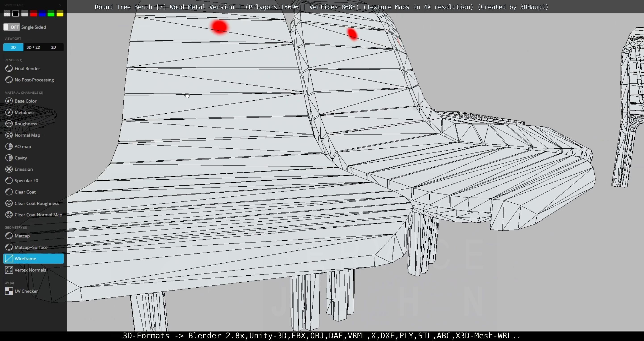Select the Emission channel icon
This screenshot has width=644, height=341.
pyautogui.click(x=9, y=169)
